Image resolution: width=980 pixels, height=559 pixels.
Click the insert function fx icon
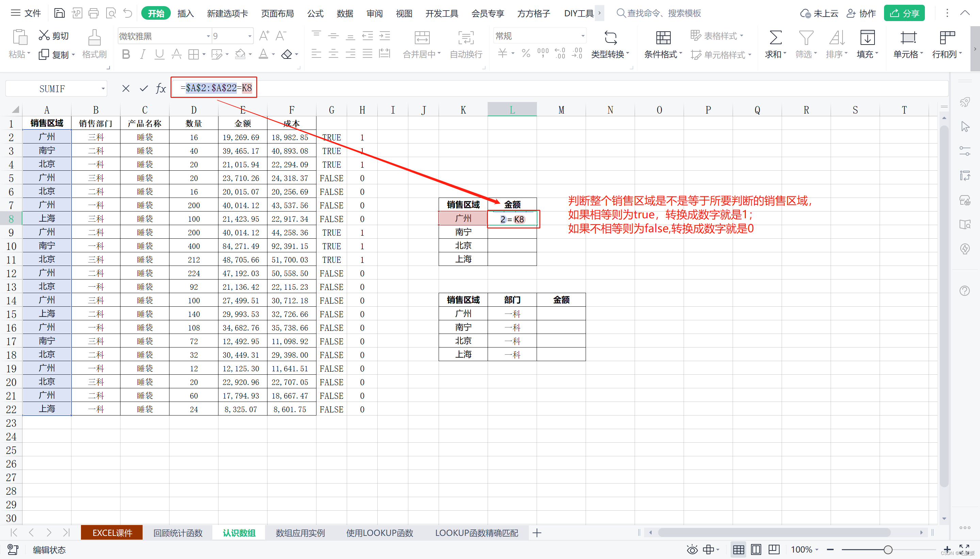click(x=161, y=89)
